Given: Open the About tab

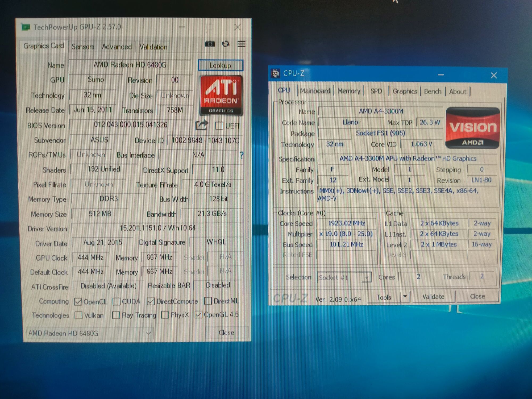Looking at the screenshot, I should 458,92.
